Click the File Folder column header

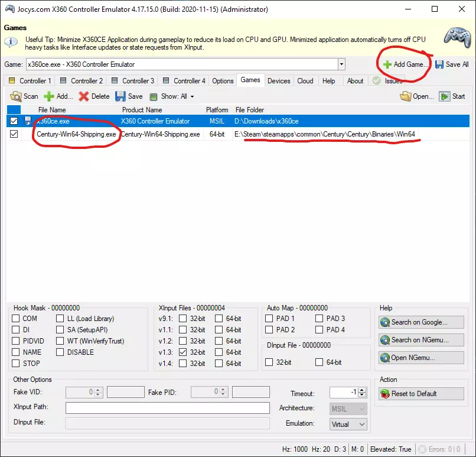(250, 110)
